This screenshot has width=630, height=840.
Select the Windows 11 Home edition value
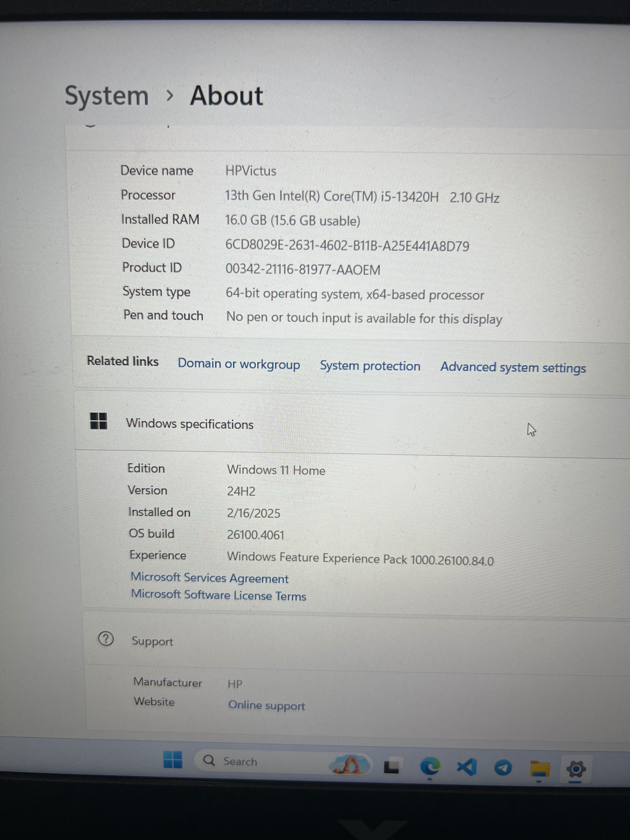pyautogui.click(x=276, y=470)
